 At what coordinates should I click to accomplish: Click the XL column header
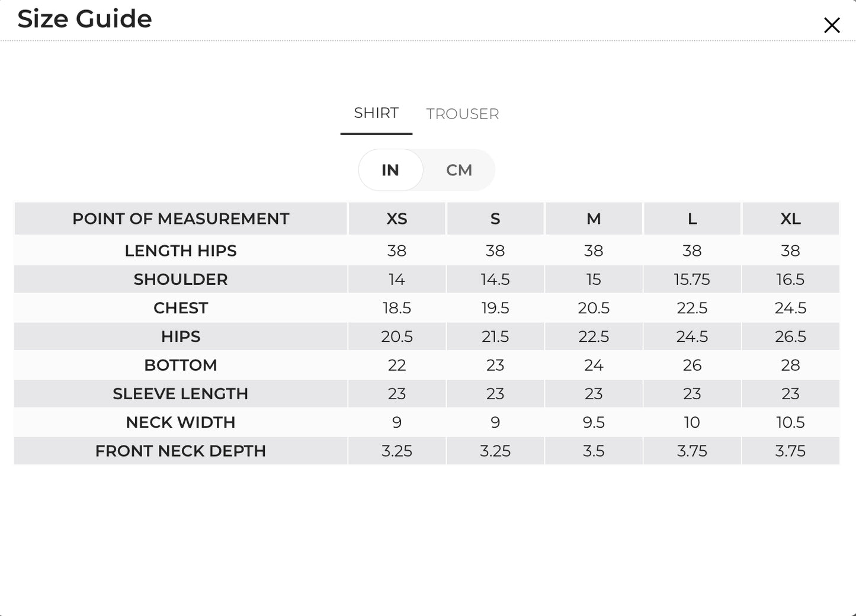(790, 219)
